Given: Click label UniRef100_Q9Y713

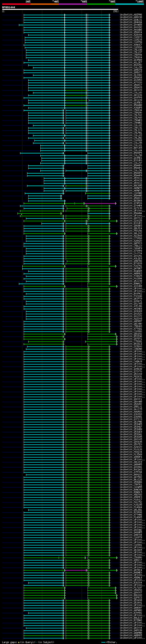Looking at the screenshot, I should (131, 218).
